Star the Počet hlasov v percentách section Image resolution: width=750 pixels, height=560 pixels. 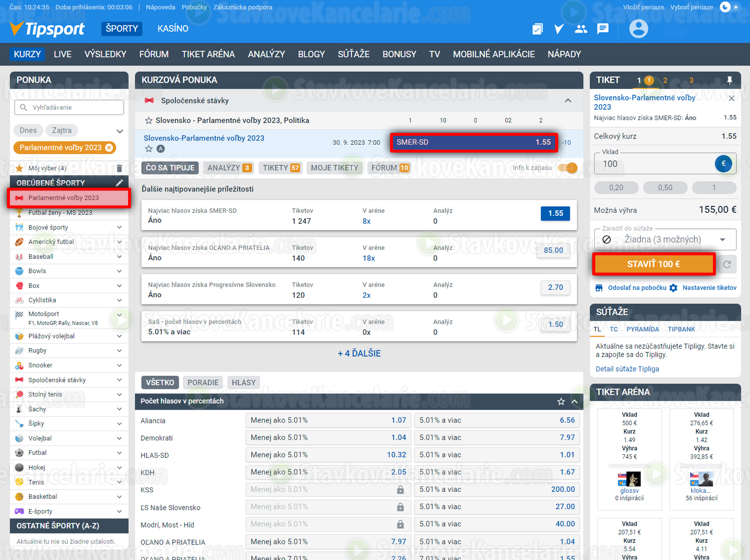[x=561, y=401]
